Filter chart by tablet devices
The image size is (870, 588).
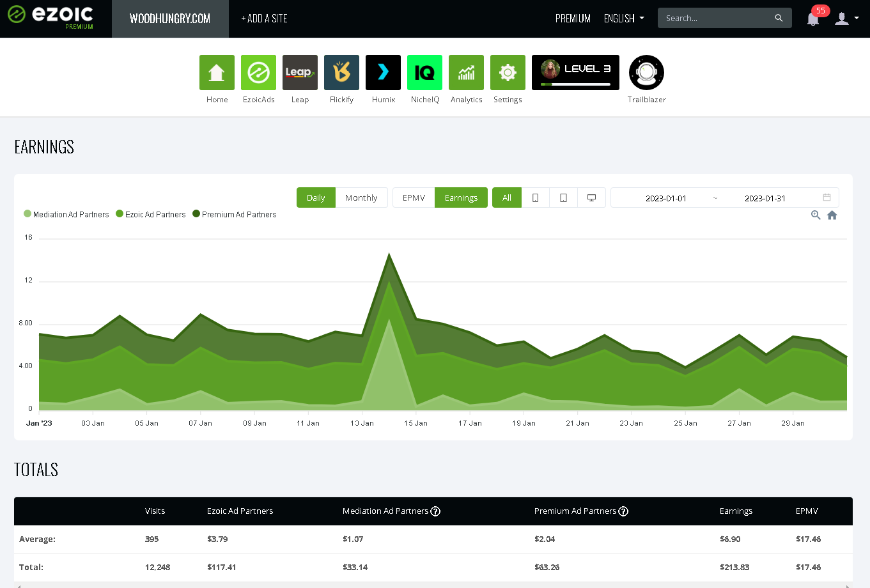[x=563, y=197]
